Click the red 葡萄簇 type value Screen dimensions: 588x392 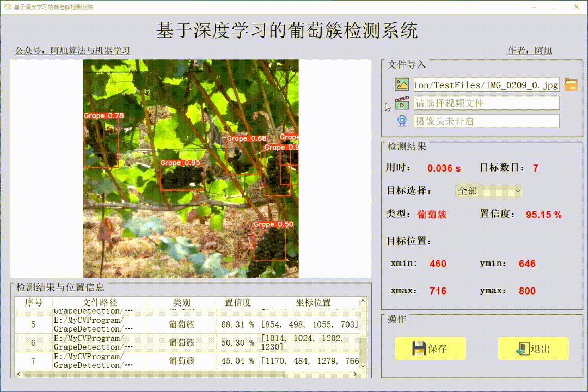(x=432, y=215)
